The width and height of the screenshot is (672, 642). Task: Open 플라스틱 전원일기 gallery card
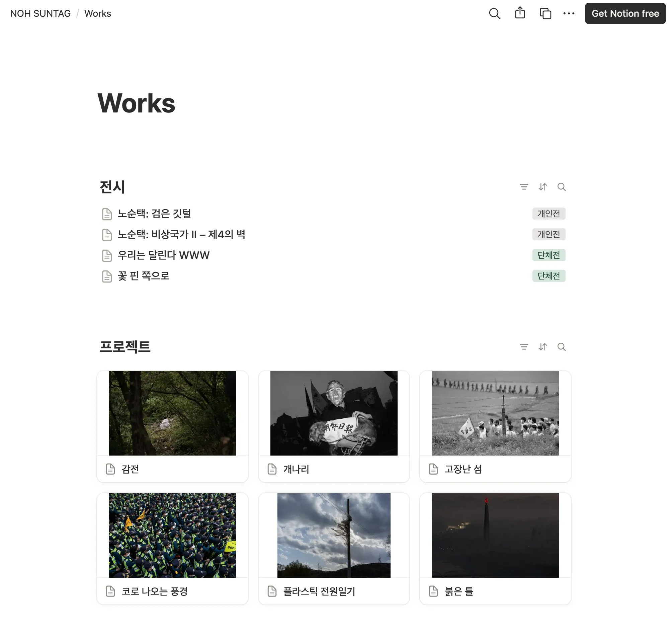click(x=334, y=548)
